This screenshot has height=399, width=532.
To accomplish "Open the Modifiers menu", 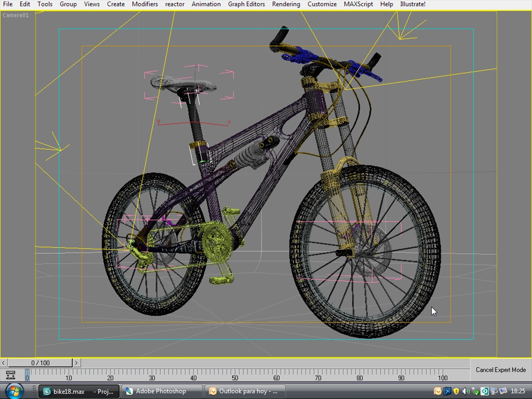I will coord(145,4).
